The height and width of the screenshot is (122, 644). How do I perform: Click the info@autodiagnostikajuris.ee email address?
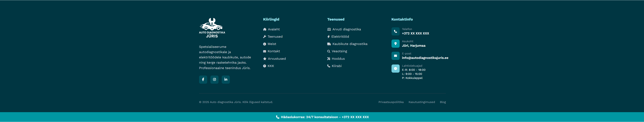(x=425, y=58)
